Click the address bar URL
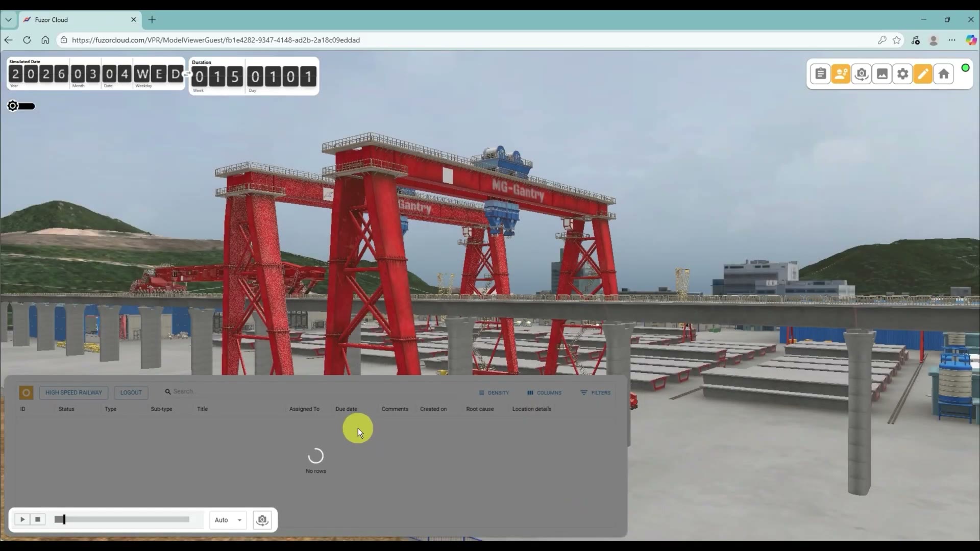980x551 pixels. tap(216, 40)
